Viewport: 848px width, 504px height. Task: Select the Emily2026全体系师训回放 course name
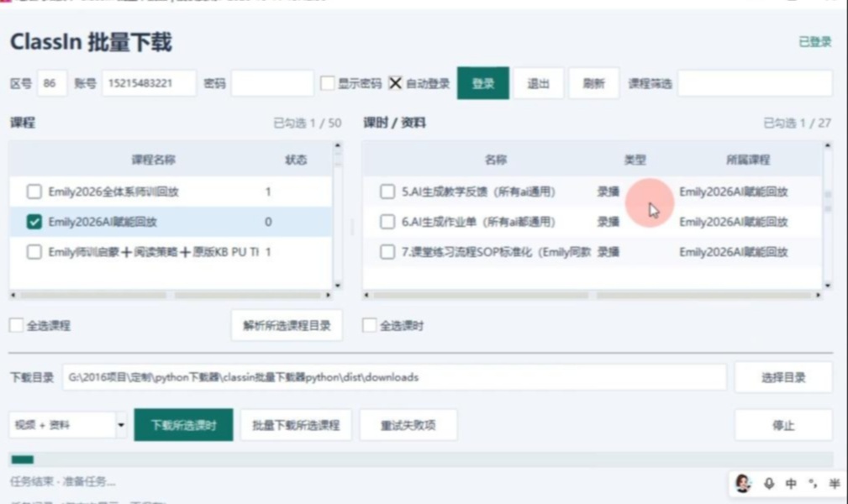click(x=113, y=192)
